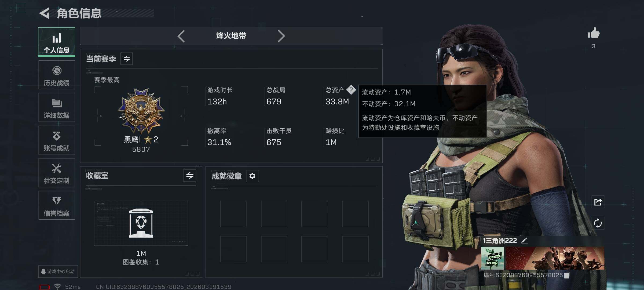
Task: Switch to previous mode with left chevron
Action: 181,36
